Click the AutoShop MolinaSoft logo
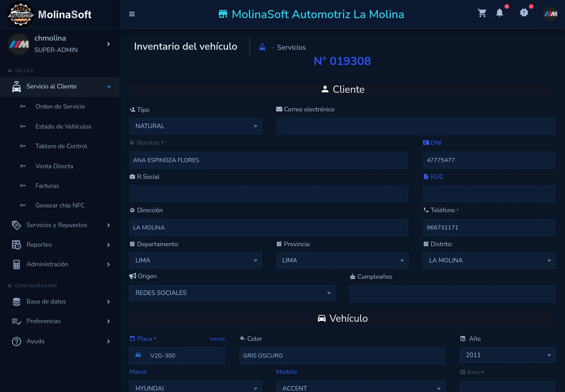Viewport: 565px width, 392px height. click(x=21, y=15)
